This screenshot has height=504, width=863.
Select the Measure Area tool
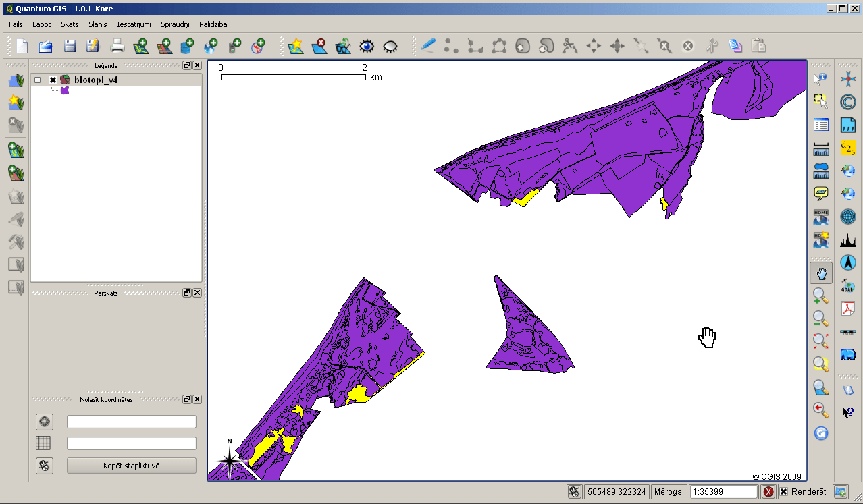coord(820,171)
